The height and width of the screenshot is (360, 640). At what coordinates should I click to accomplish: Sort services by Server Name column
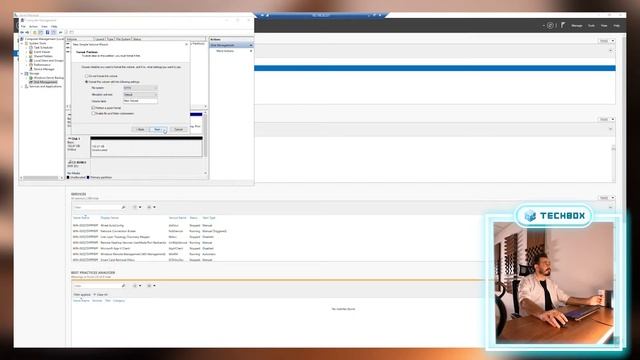coord(81,218)
